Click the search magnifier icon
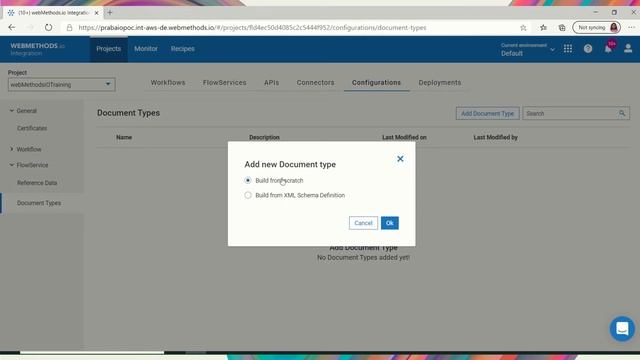This screenshot has width=640, height=360. [x=622, y=113]
